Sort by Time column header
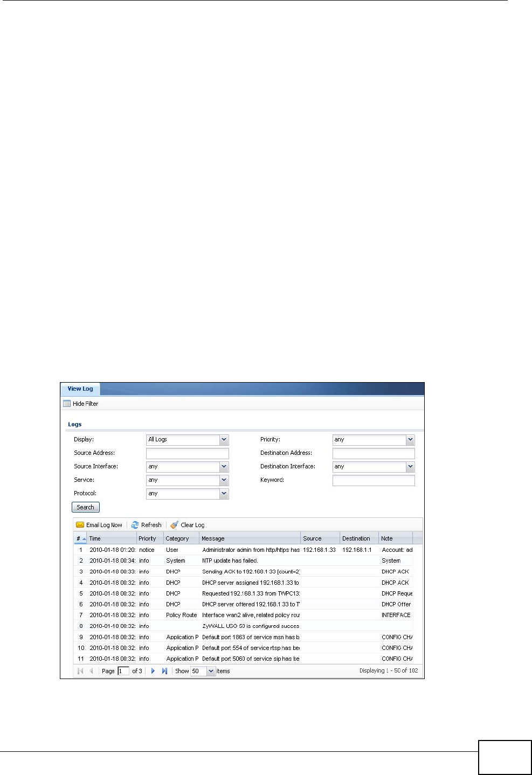Viewport: 532px width, 775px height. pyautogui.click(x=112, y=538)
